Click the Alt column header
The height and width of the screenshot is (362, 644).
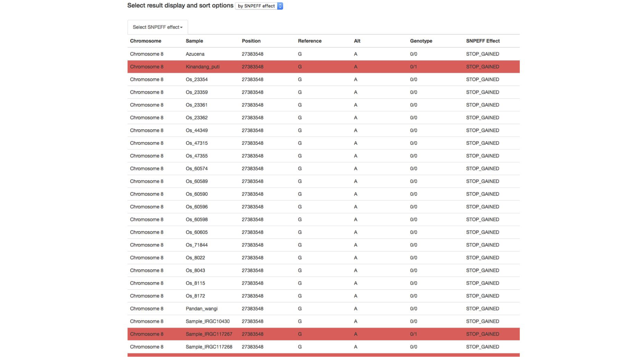[x=357, y=41]
